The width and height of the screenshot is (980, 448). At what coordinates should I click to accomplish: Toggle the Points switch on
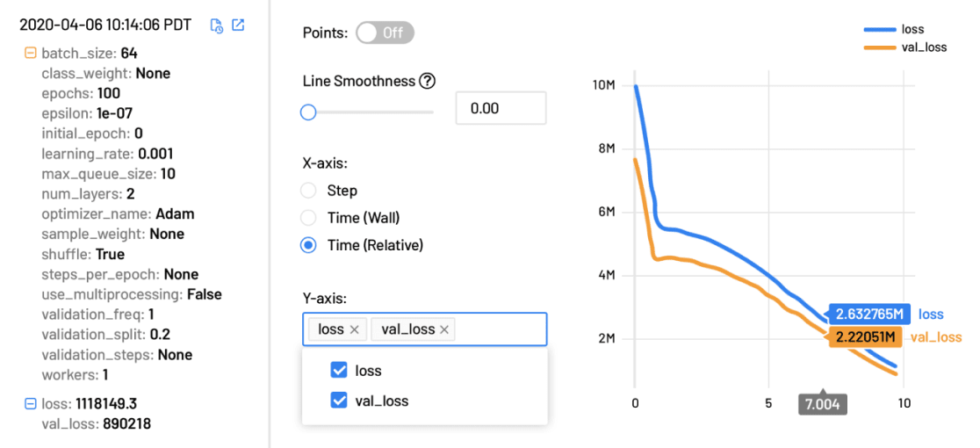pyautogui.click(x=386, y=33)
